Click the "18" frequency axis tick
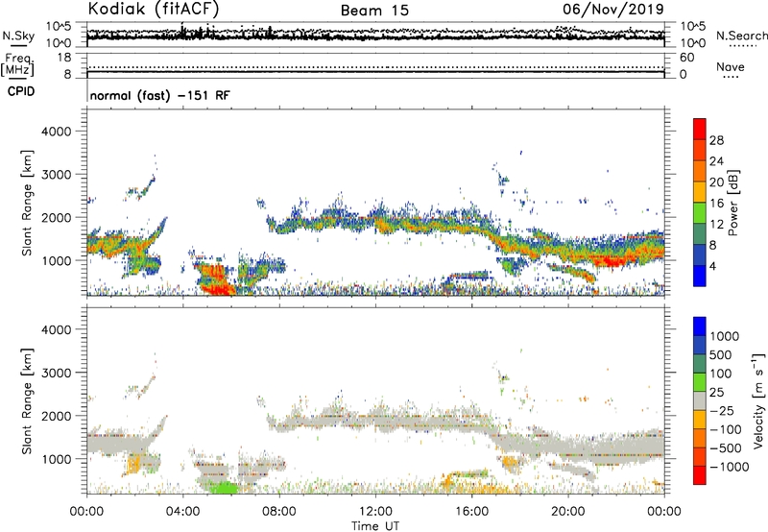768x532 pixels. [x=64, y=58]
